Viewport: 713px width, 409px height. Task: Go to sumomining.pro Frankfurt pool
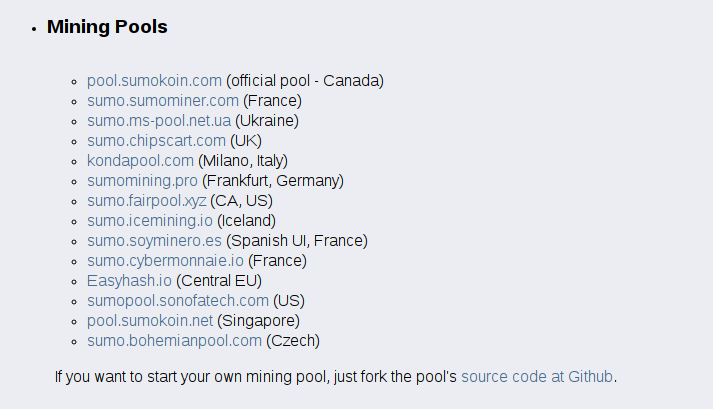click(x=142, y=181)
